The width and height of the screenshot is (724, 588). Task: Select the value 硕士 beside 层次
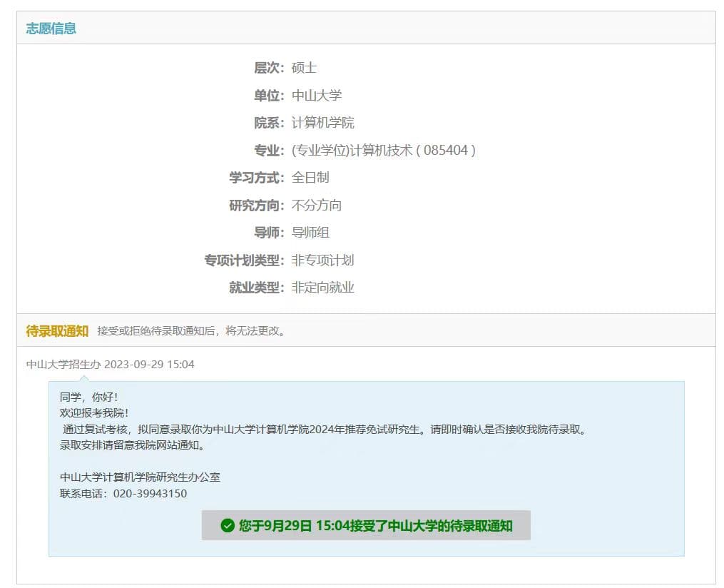[304, 68]
